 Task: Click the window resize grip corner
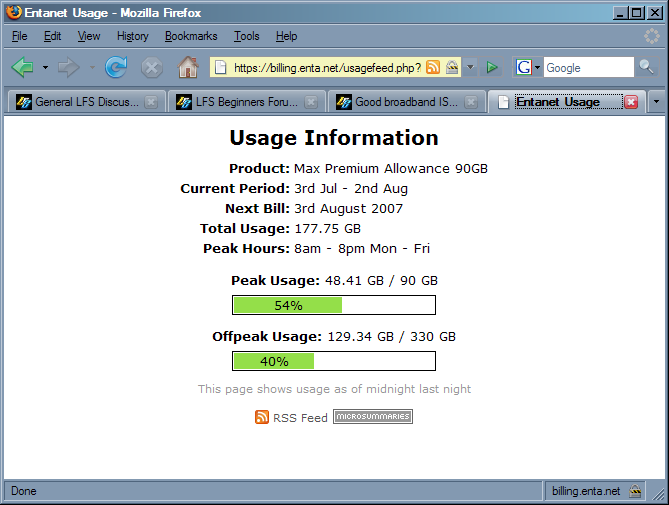click(x=659, y=494)
